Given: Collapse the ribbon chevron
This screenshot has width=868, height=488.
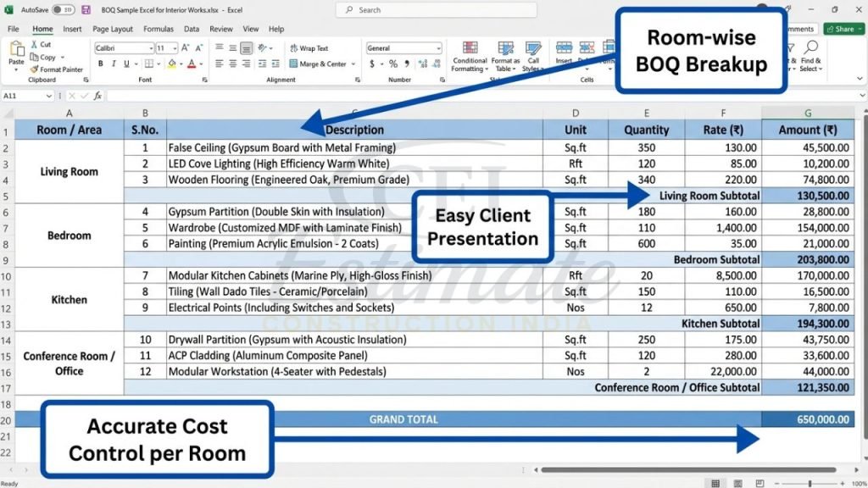Looking at the screenshot, I should 860,79.
